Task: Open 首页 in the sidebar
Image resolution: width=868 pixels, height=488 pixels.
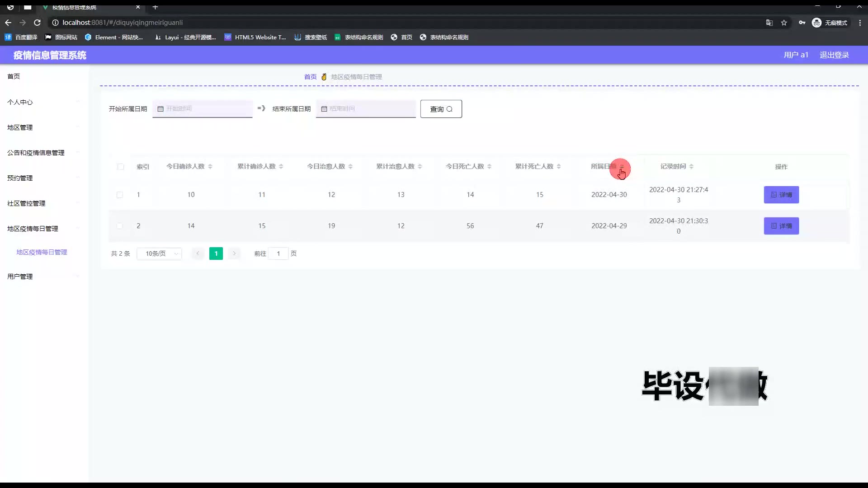Action: pos(14,76)
